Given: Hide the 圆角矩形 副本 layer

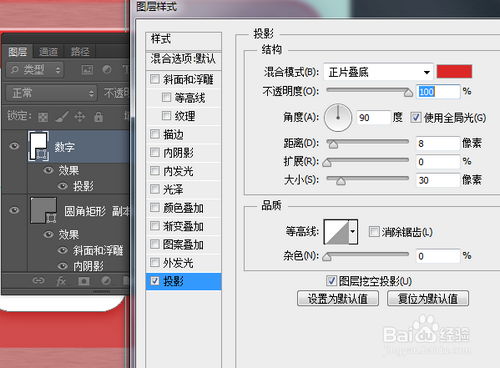Looking at the screenshot, I should click(14, 210).
